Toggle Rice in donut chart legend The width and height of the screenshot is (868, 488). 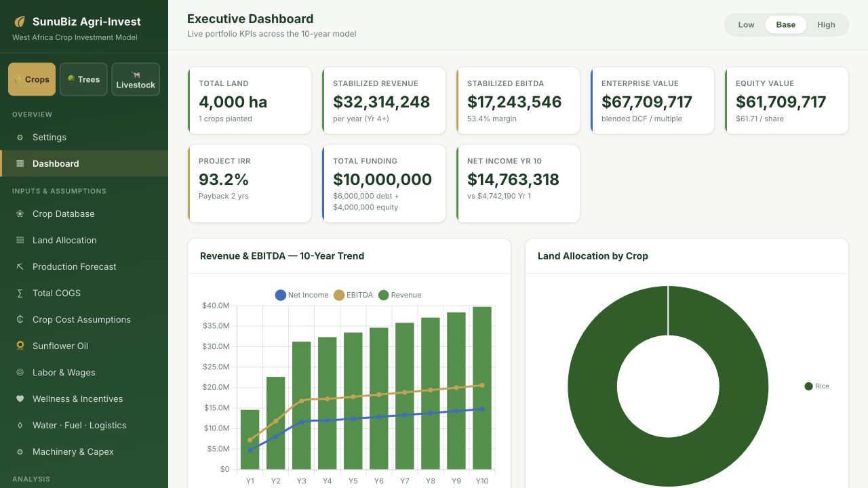click(817, 386)
